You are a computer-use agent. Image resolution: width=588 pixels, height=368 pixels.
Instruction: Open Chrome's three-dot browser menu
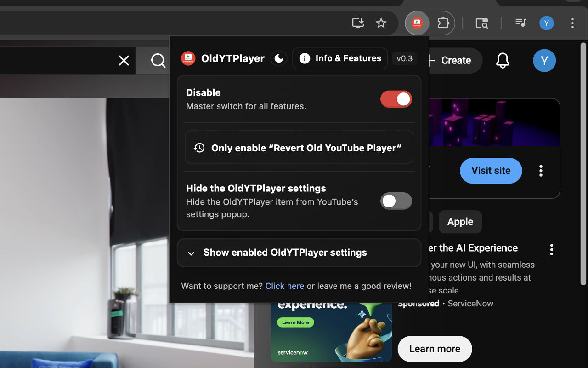[572, 23]
